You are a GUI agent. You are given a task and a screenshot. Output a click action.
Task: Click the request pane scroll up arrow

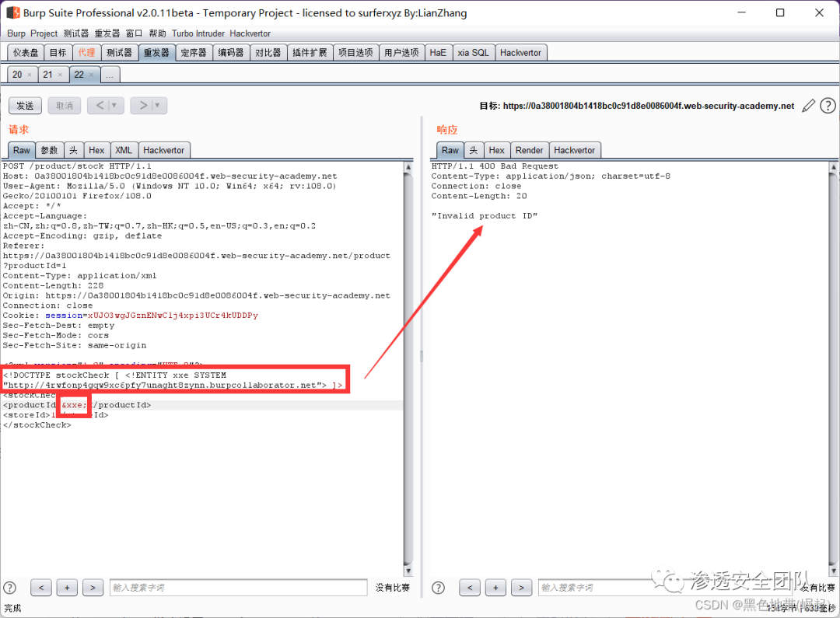point(408,167)
